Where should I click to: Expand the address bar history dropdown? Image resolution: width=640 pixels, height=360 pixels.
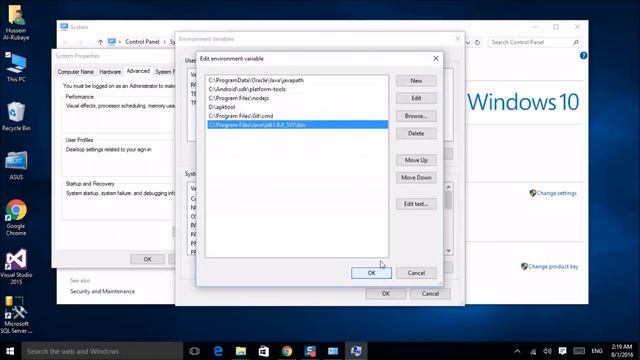(468, 42)
